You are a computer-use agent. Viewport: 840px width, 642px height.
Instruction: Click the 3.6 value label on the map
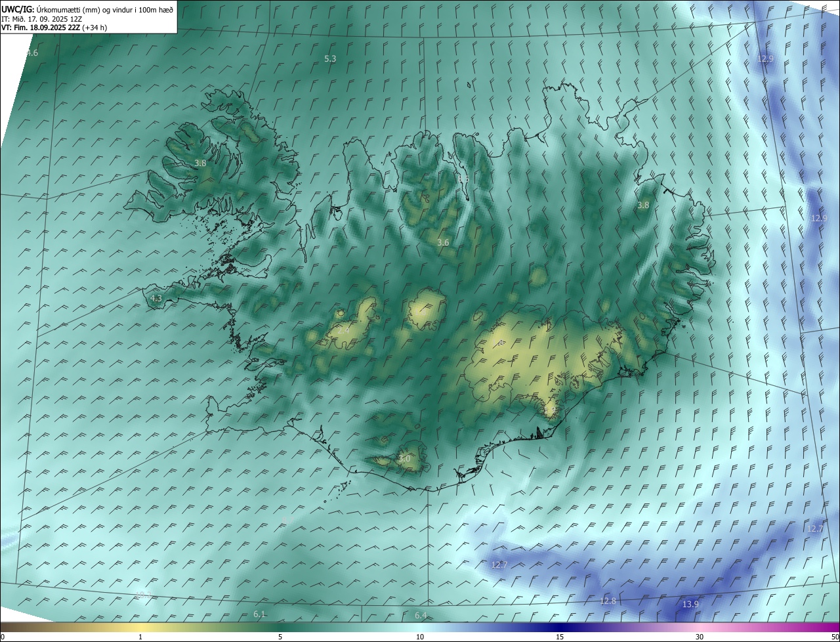[x=443, y=243]
